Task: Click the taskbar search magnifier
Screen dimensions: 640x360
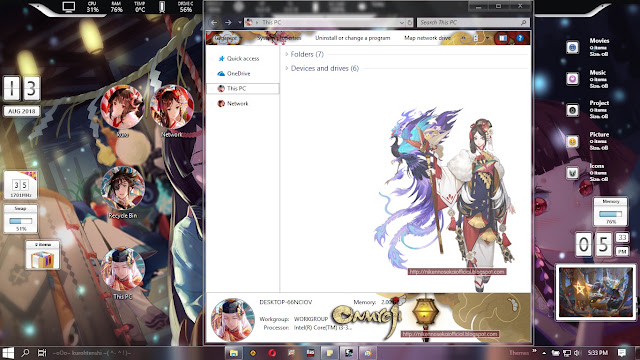Action: coord(25,353)
